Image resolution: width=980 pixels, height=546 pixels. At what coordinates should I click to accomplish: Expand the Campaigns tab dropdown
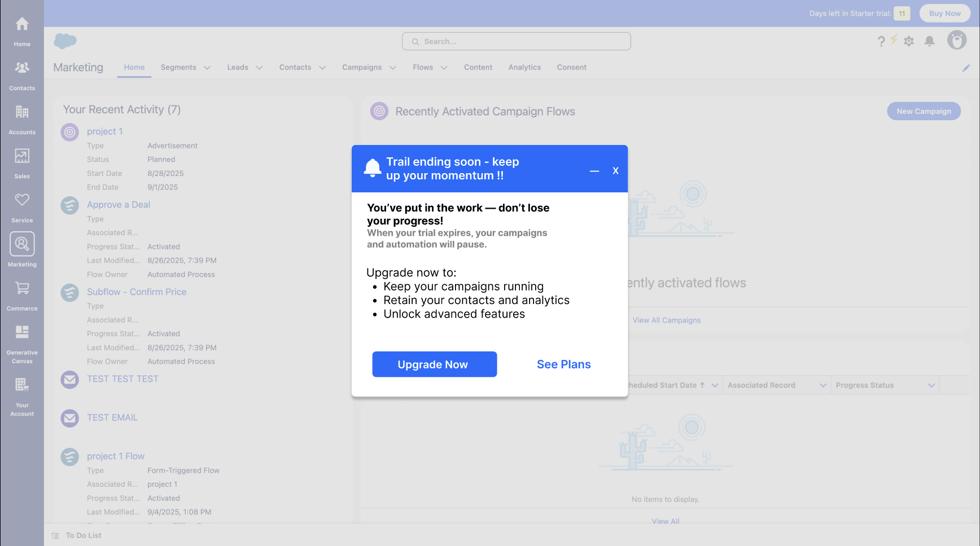point(393,68)
